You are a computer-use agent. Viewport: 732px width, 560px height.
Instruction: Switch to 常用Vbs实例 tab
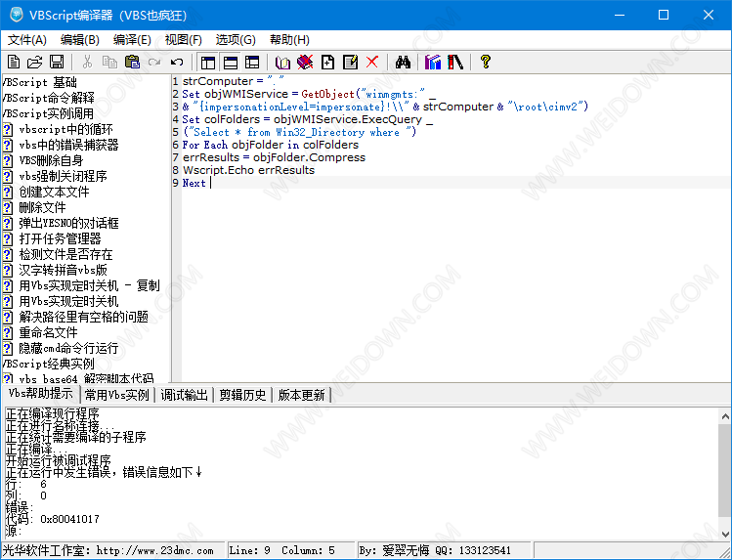(117, 395)
